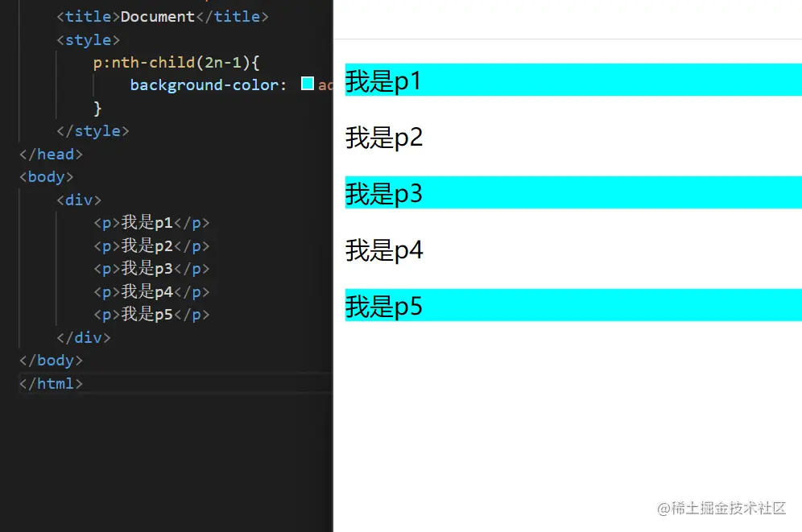Screen dimensions: 802x532
Task: Click the opening div tag in code
Action: click(x=79, y=200)
